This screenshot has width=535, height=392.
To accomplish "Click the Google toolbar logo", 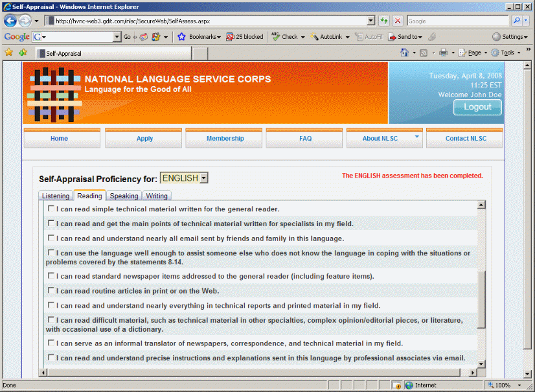I will [17, 36].
